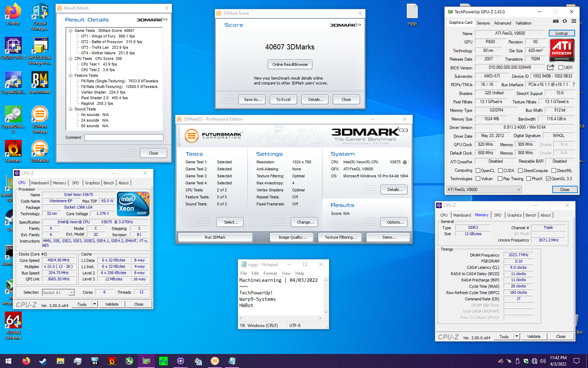Click the To Excel button

(283, 100)
